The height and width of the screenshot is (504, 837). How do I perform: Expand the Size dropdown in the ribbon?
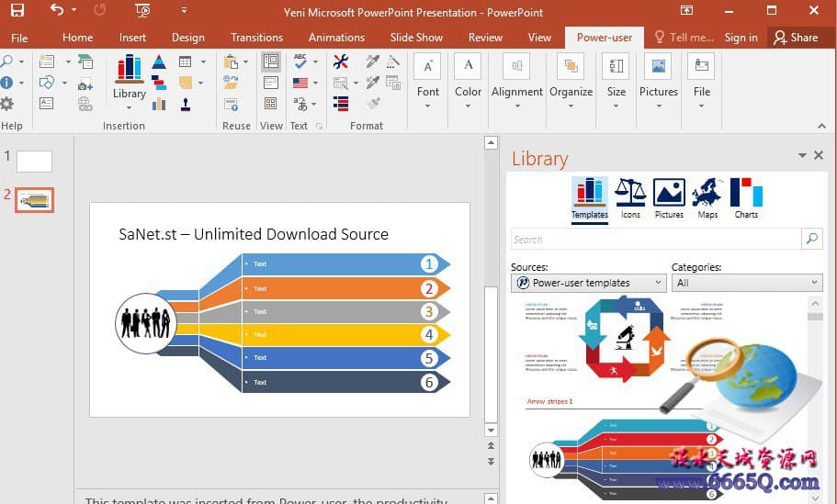pos(616,82)
